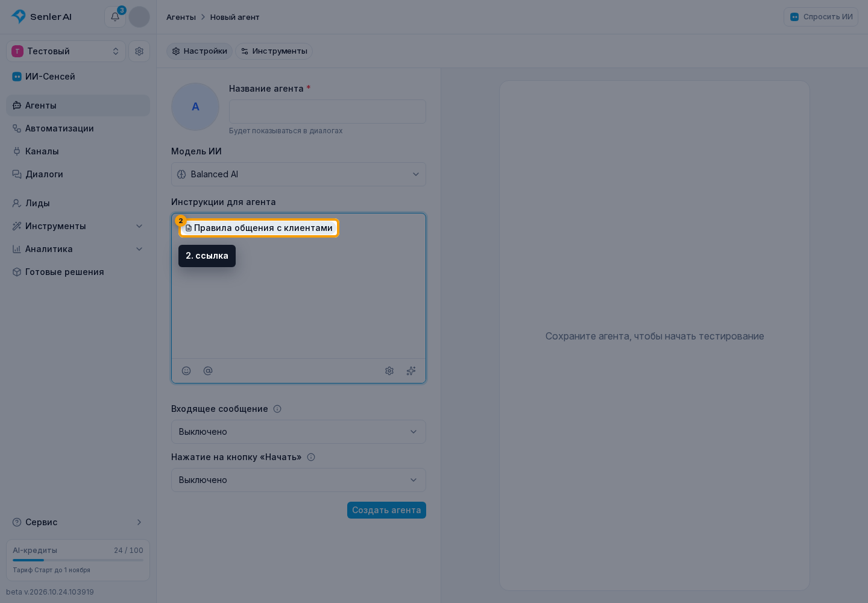Show info about Входящее сообщение
Screen dimensions: 868x603
point(277,409)
